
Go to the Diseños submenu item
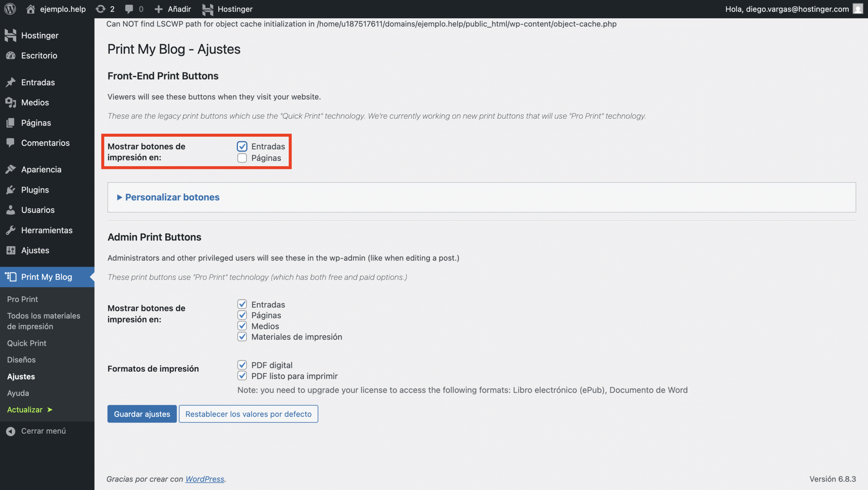(x=21, y=360)
